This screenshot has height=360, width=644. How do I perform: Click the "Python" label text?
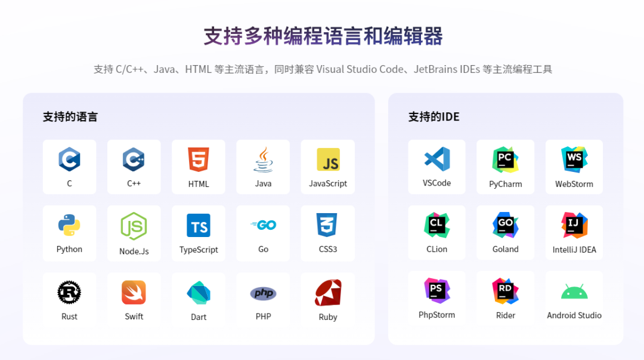pos(69,249)
